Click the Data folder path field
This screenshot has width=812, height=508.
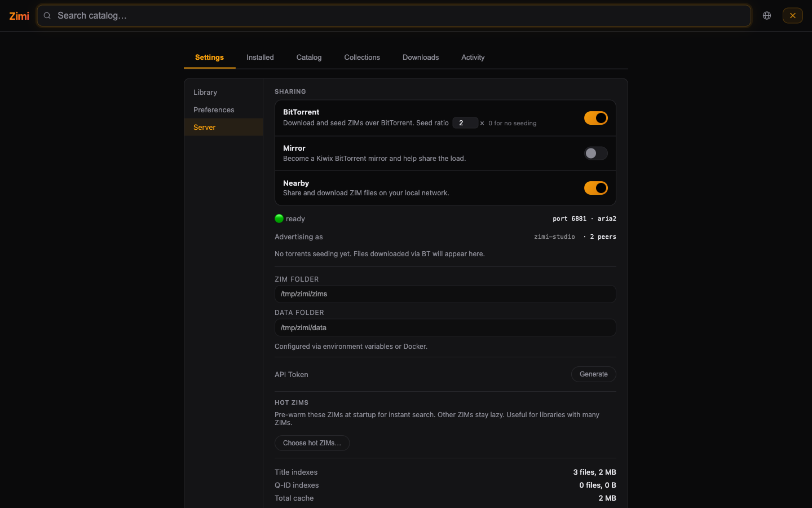pyautogui.click(x=445, y=328)
